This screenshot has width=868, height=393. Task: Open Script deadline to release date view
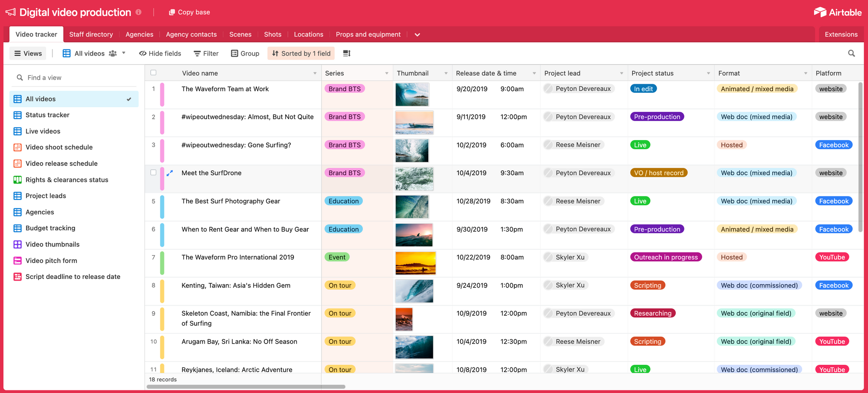tap(74, 277)
